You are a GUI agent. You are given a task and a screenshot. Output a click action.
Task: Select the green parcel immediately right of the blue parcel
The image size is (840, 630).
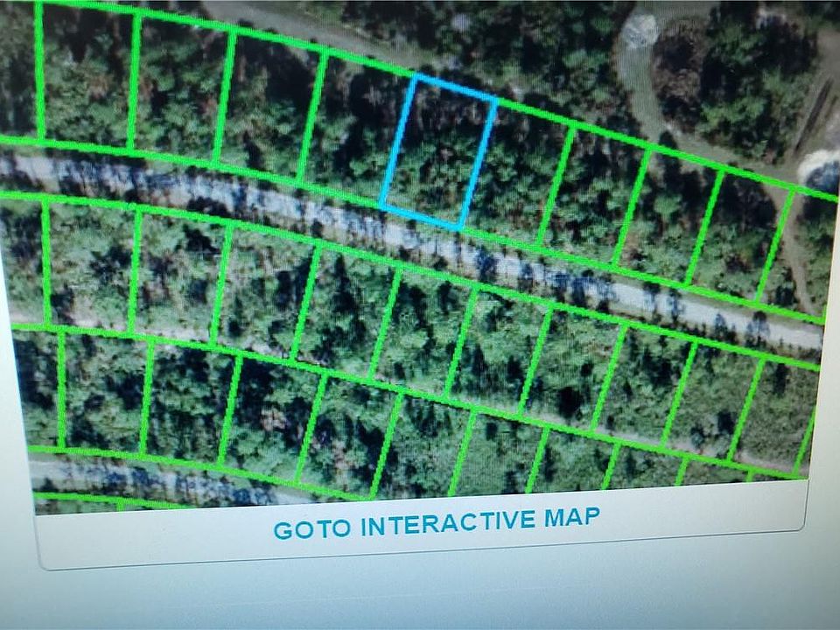518,171
